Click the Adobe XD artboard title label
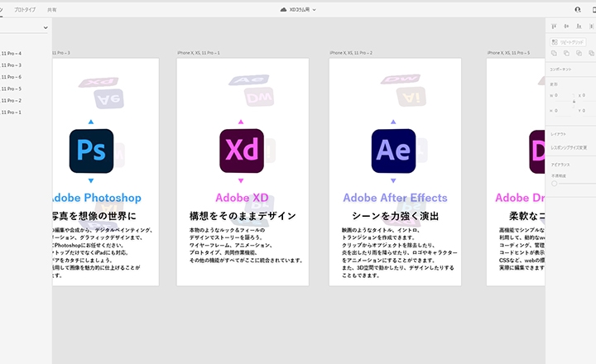 click(x=243, y=198)
